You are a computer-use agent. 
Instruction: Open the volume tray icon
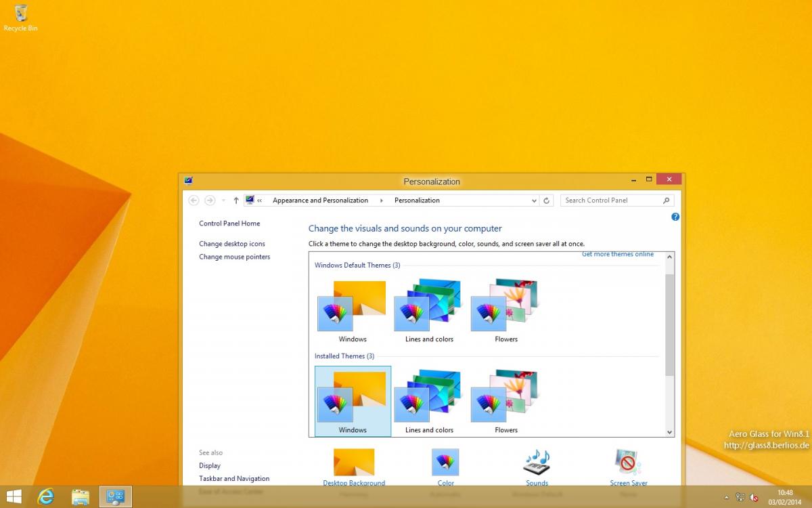pyautogui.click(x=754, y=497)
